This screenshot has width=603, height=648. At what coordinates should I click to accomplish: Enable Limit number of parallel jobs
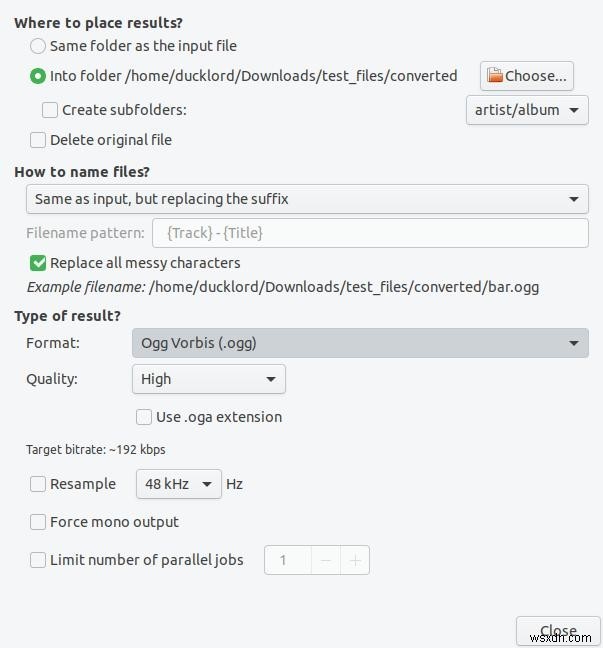(x=38, y=560)
